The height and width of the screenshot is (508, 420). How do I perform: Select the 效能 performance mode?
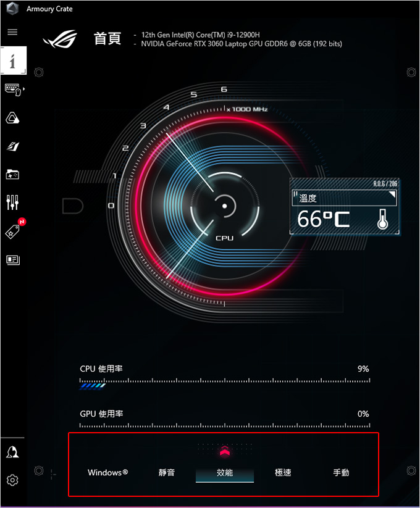click(225, 473)
